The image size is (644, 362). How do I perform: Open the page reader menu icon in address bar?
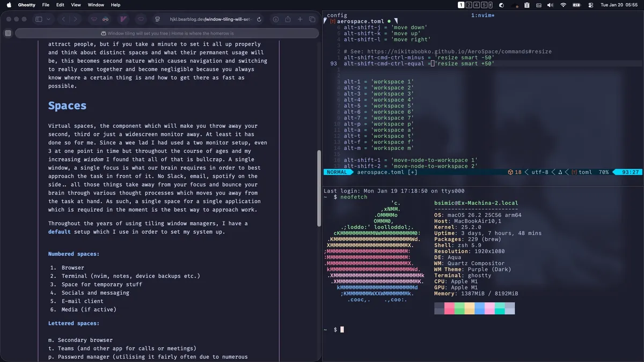tap(157, 19)
